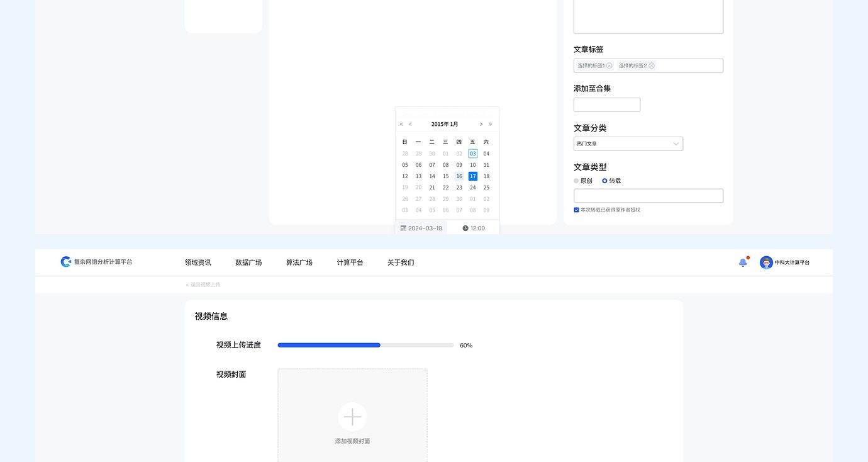Click the 添加至合集 input field
The image size is (868, 462).
pyautogui.click(x=607, y=104)
